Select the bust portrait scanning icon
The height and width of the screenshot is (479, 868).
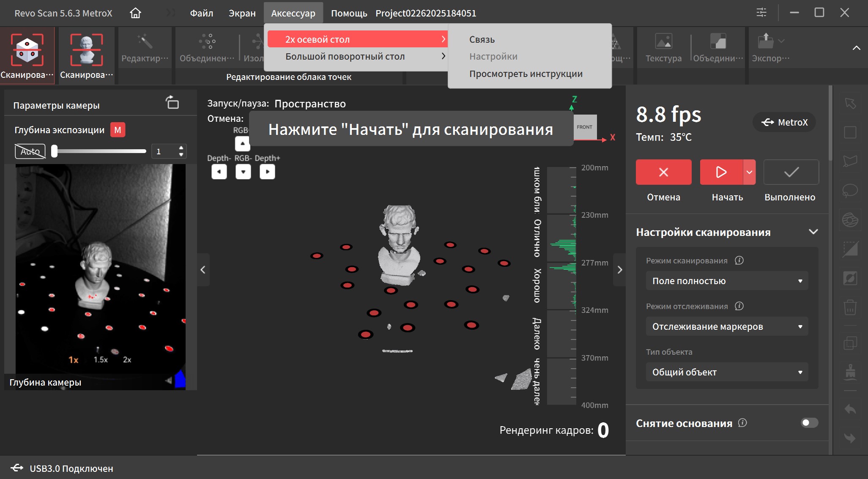tap(86, 50)
